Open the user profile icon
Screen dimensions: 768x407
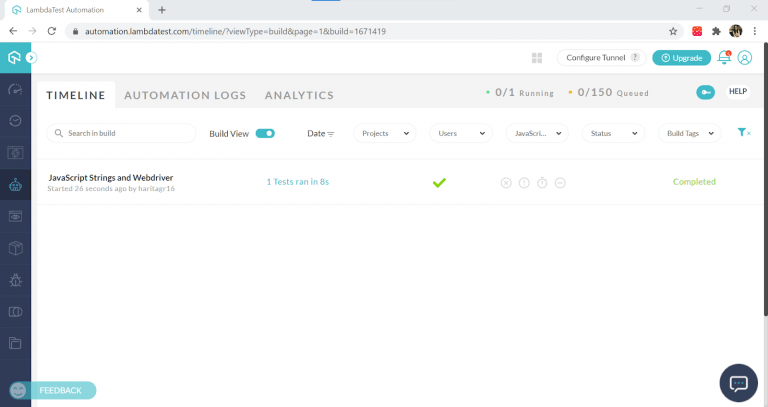tap(744, 58)
